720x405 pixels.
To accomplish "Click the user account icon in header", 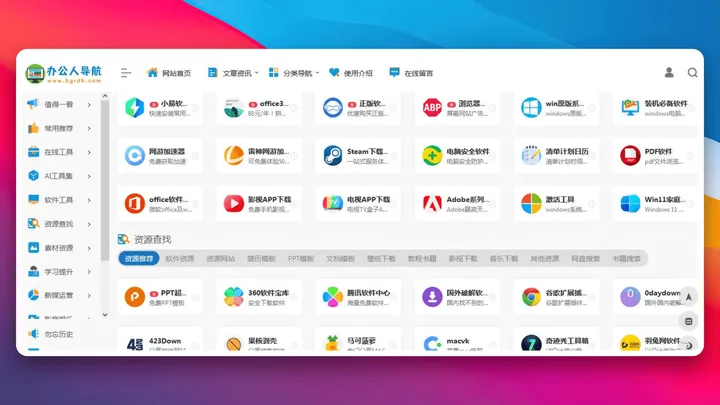I will click(x=669, y=73).
